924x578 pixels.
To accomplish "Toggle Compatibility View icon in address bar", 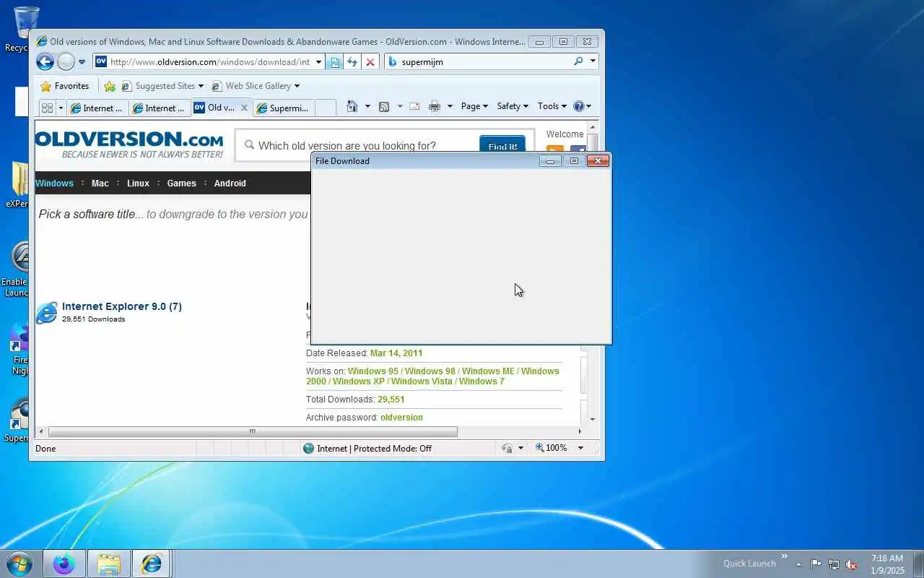I will [335, 62].
